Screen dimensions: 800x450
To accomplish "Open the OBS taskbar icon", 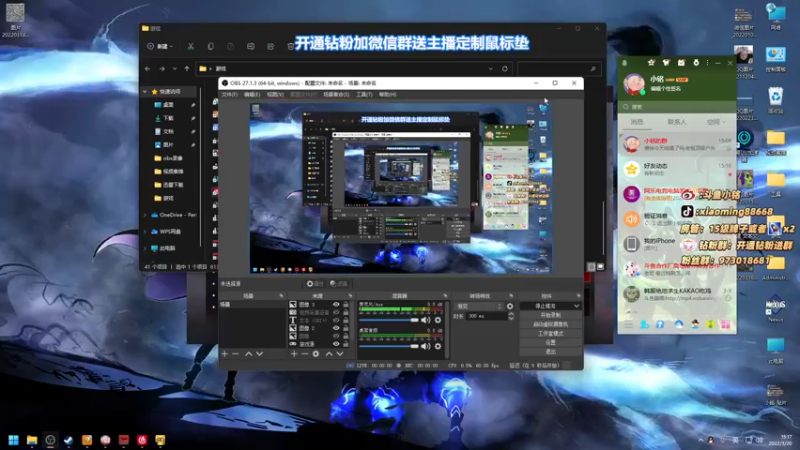I will coord(50,440).
